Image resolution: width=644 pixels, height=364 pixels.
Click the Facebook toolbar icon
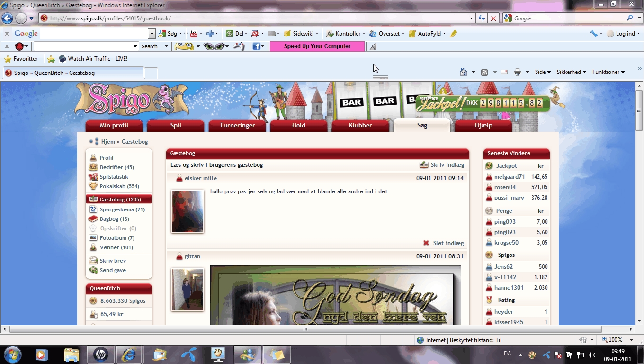(256, 46)
